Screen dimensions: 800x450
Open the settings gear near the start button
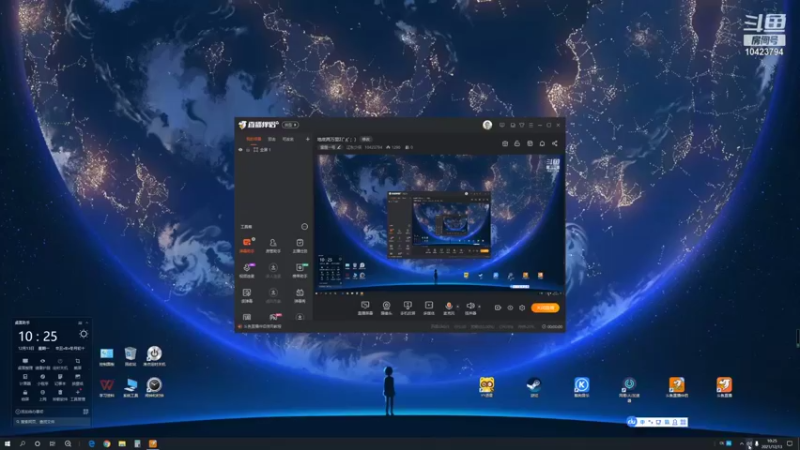[x=522, y=308]
